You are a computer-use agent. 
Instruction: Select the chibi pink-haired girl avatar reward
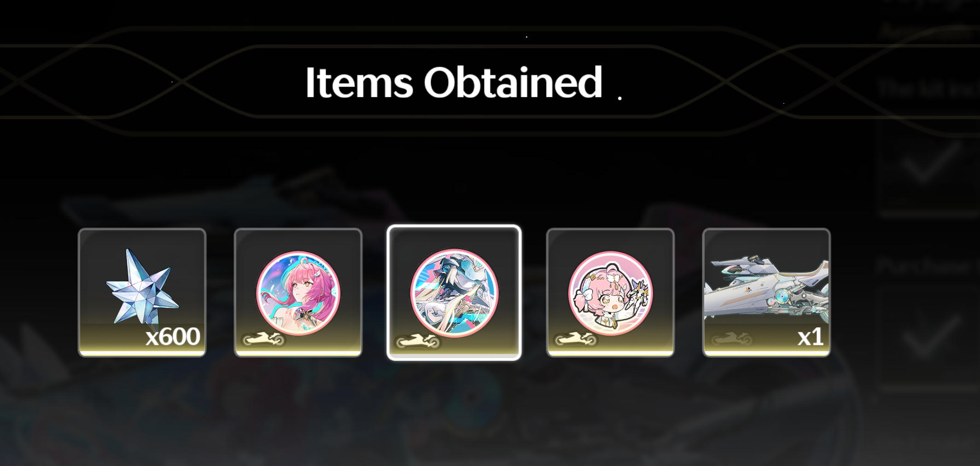click(x=610, y=292)
